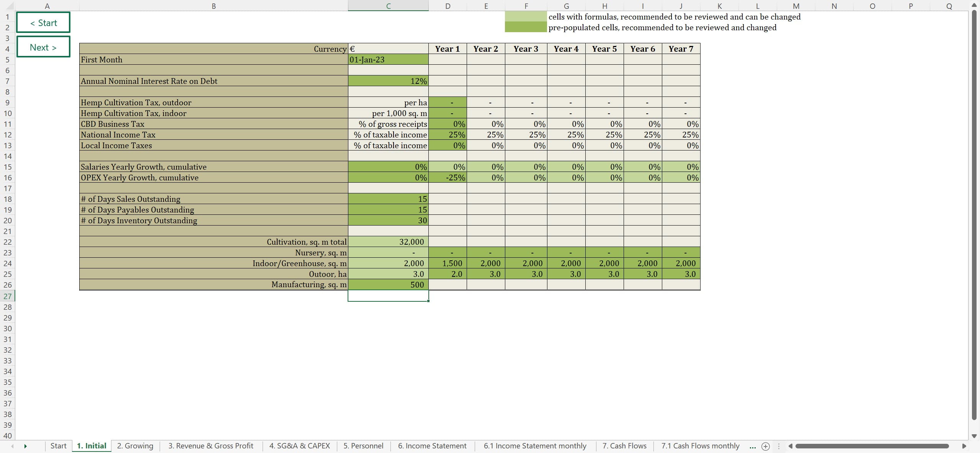
Task: Click the more sheets ellipsis
Action: [753, 446]
